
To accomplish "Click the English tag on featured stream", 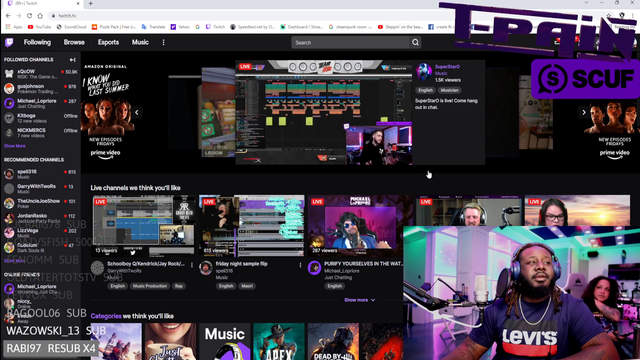I will pos(425,90).
